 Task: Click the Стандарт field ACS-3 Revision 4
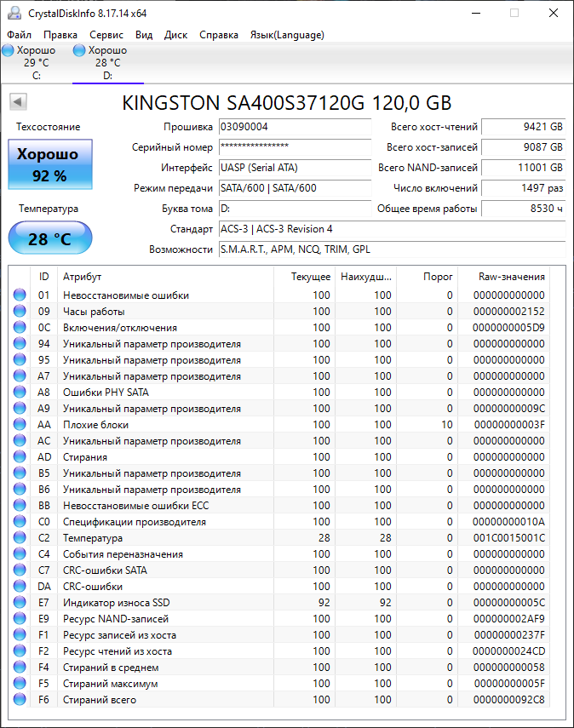(x=392, y=229)
